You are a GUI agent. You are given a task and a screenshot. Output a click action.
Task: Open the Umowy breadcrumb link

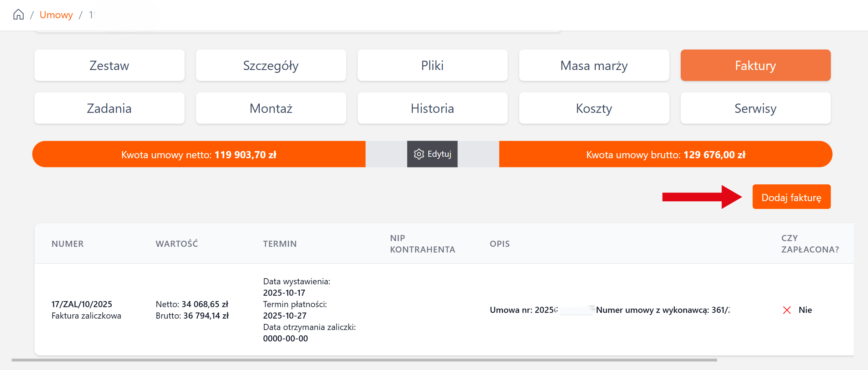(x=56, y=15)
